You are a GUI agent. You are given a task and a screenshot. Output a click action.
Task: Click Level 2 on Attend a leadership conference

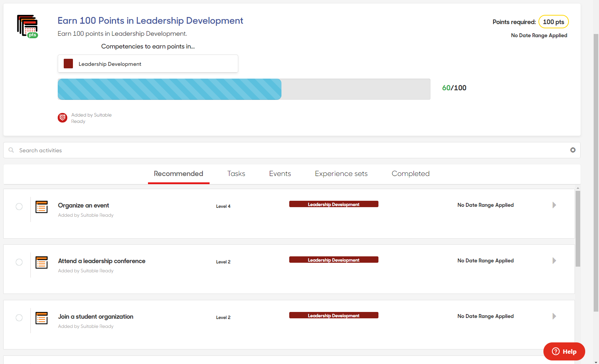pyautogui.click(x=223, y=262)
